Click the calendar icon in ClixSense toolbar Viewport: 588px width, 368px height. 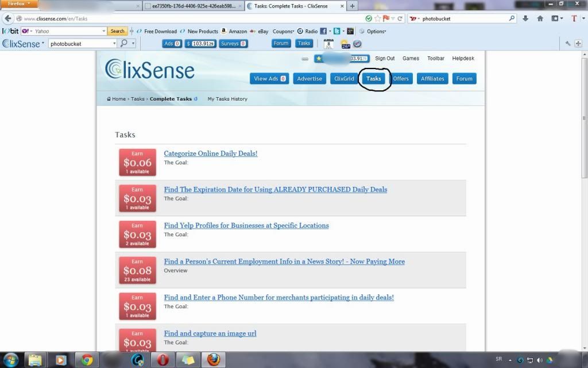click(328, 44)
